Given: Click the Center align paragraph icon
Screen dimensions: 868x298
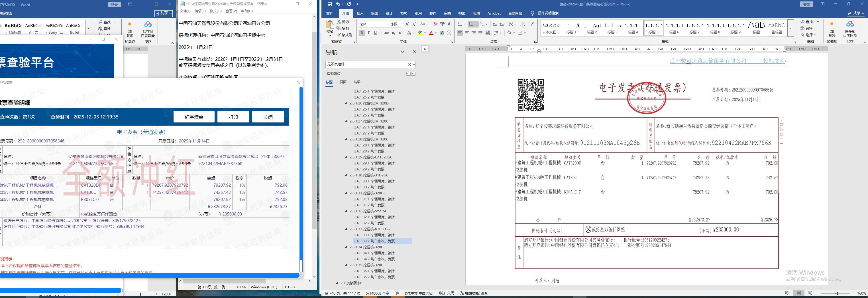Looking at the screenshot, I should (467, 33).
